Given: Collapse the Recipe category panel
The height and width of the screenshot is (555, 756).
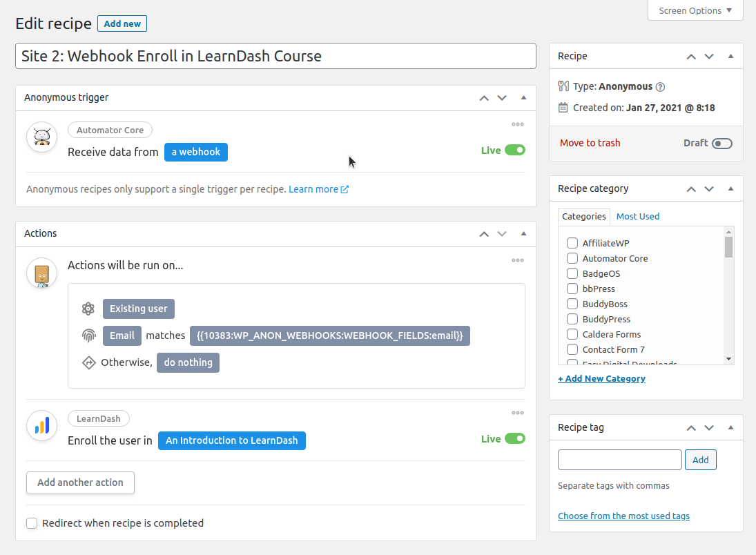Looking at the screenshot, I should coord(730,189).
